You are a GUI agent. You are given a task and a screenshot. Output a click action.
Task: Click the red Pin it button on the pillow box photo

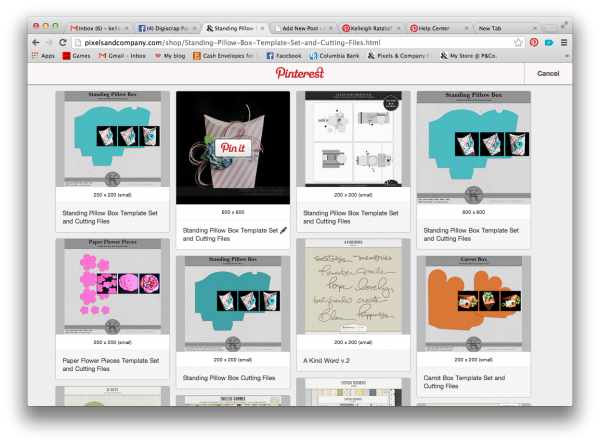(x=233, y=148)
